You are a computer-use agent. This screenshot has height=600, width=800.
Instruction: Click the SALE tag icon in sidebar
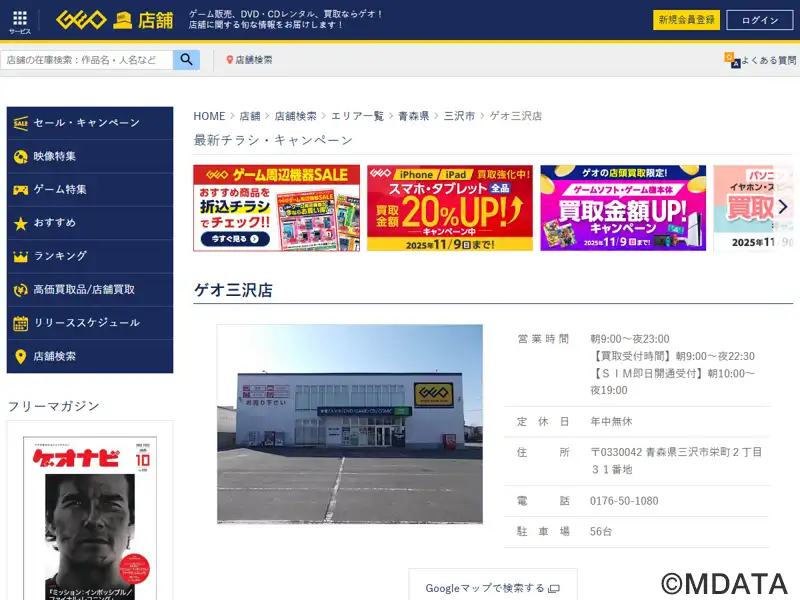20,123
